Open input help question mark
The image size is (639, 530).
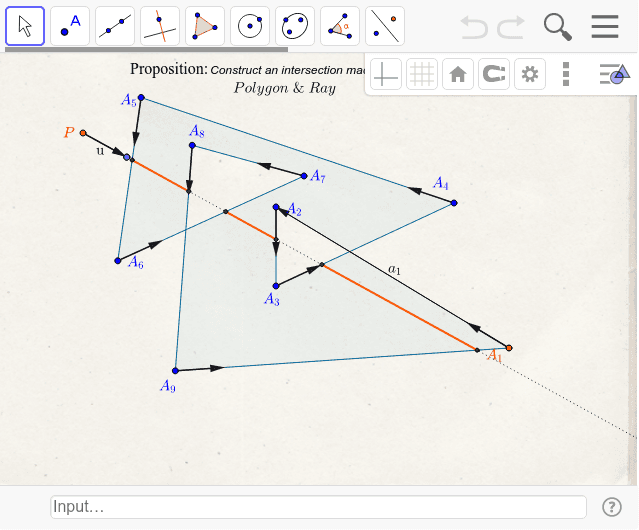612,507
